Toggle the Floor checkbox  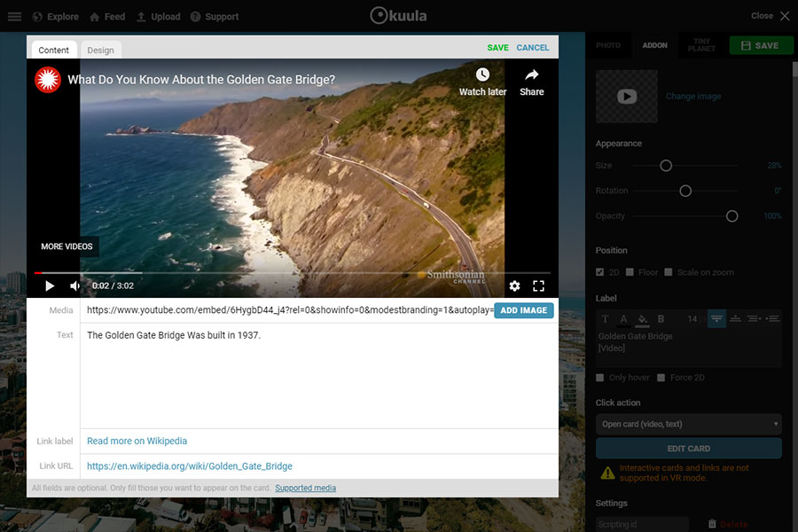click(x=630, y=272)
